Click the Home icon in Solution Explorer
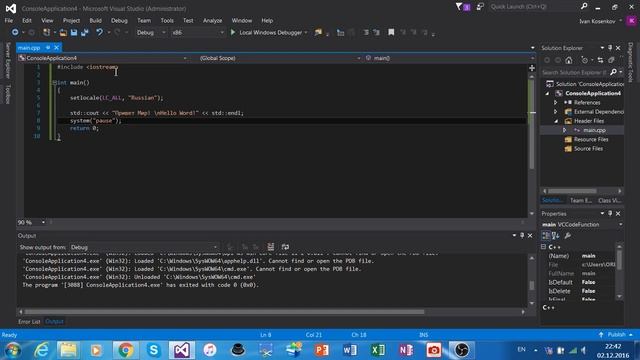The width and height of the screenshot is (640, 360). 569,60
